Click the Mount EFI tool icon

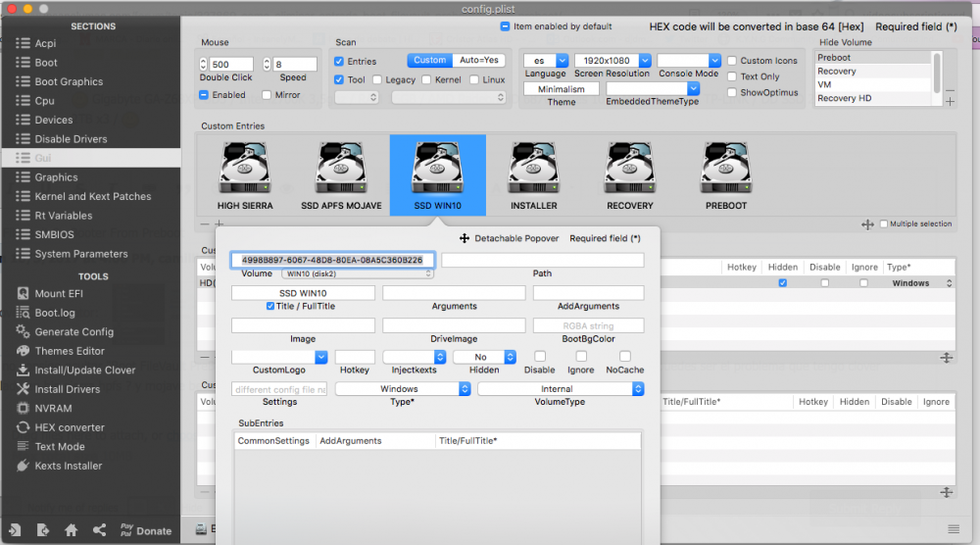[23, 293]
